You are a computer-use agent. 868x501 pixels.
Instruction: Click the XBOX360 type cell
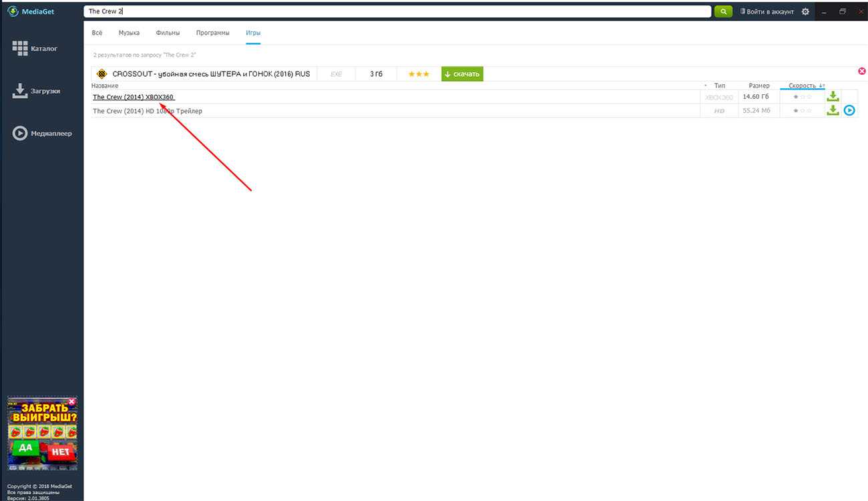[x=719, y=98]
